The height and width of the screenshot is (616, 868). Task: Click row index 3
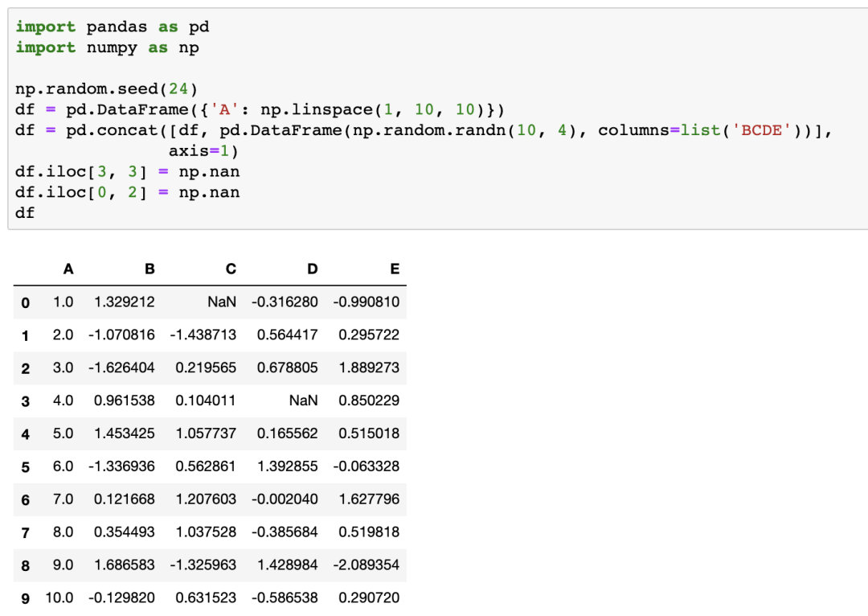tap(26, 401)
